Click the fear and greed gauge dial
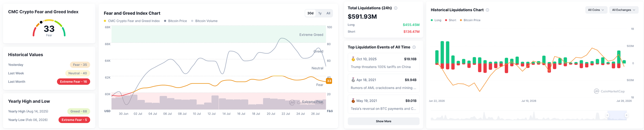The height and width of the screenshot is (130, 644). pos(49,28)
